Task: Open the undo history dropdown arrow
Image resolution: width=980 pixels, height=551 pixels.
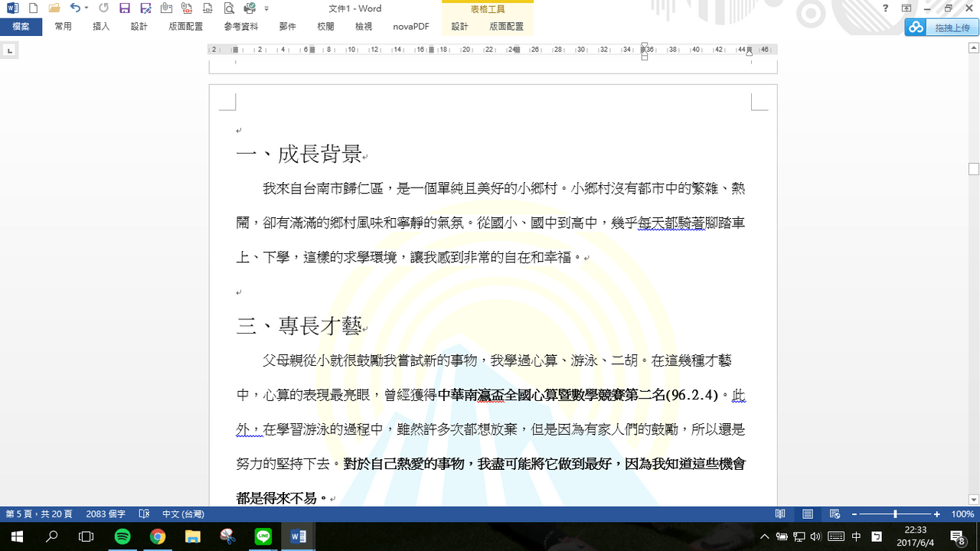Action: (x=86, y=8)
